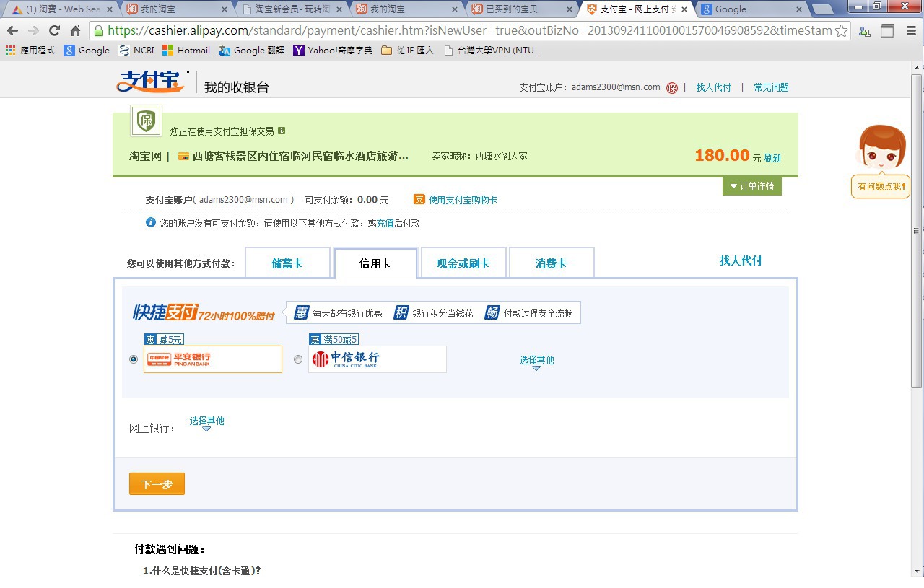Click the green guarantee shield badge
924x588 pixels.
point(146,120)
